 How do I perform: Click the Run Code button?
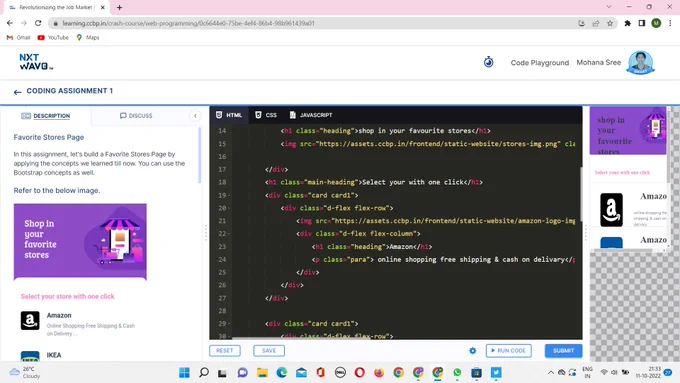[x=508, y=350]
